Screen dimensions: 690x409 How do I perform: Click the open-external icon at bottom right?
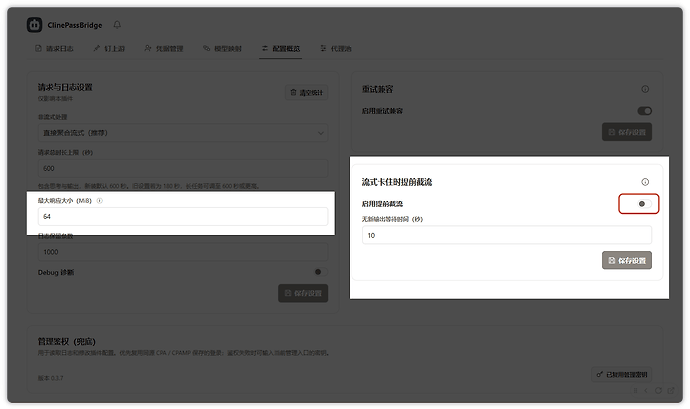point(671,391)
